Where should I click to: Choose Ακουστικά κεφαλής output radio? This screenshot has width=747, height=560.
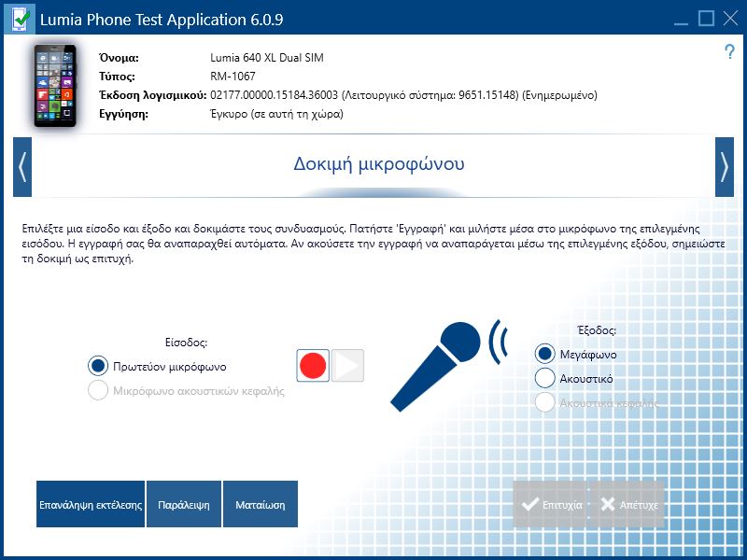click(545, 402)
